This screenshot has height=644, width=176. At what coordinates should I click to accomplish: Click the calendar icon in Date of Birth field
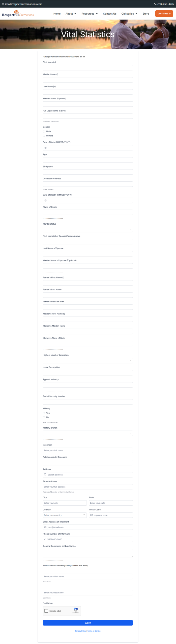click(x=46, y=148)
